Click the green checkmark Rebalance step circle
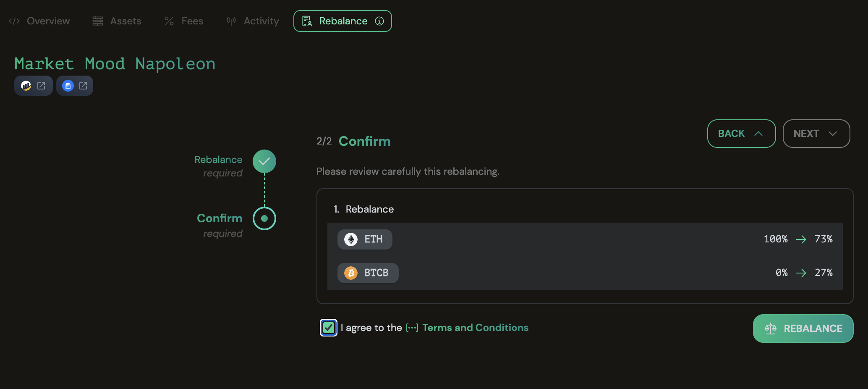Image resolution: width=868 pixels, height=389 pixels. pyautogui.click(x=264, y=161)
